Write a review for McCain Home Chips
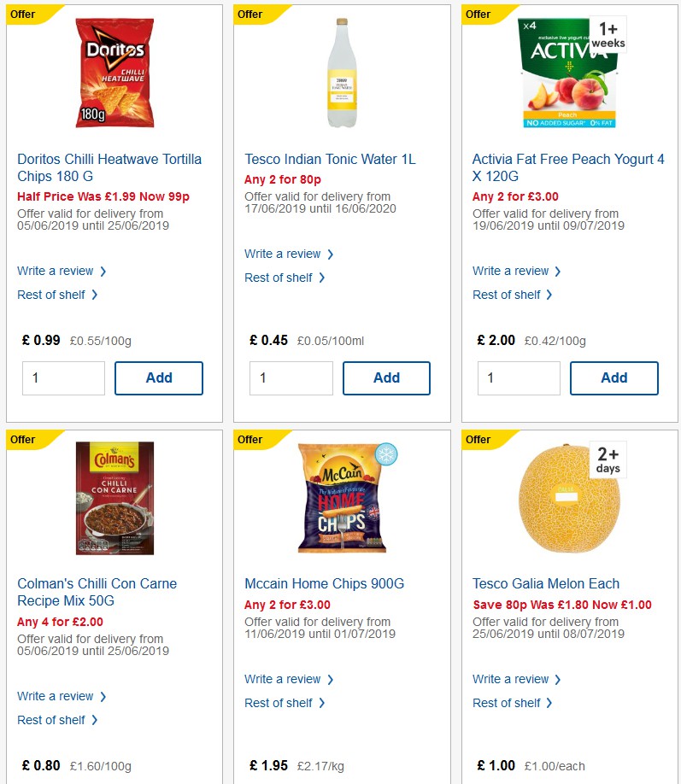681x784 pixels. [x=284, y=679]
